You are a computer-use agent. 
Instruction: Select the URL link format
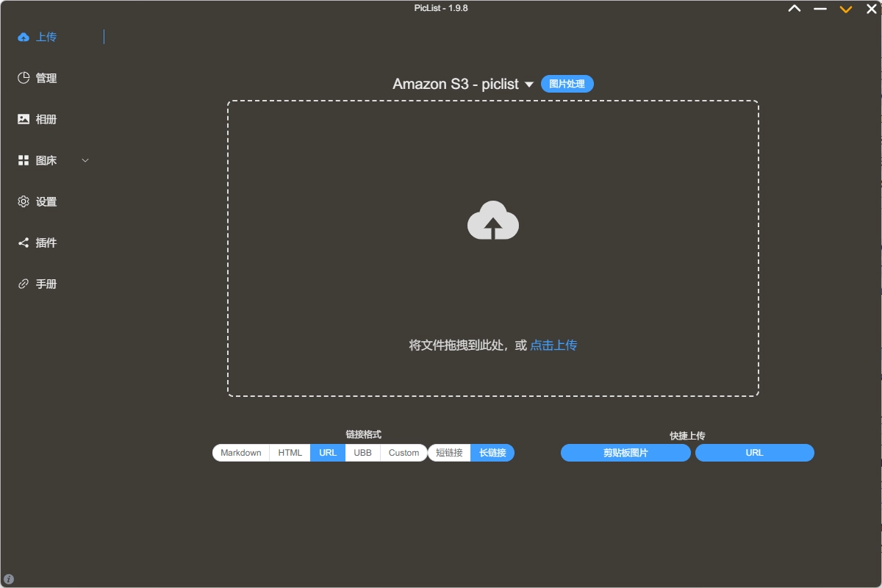coord(328,453)
